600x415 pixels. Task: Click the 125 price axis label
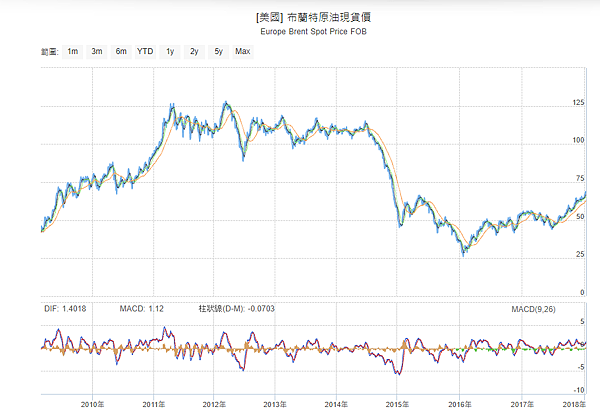[x=578, y=102]
